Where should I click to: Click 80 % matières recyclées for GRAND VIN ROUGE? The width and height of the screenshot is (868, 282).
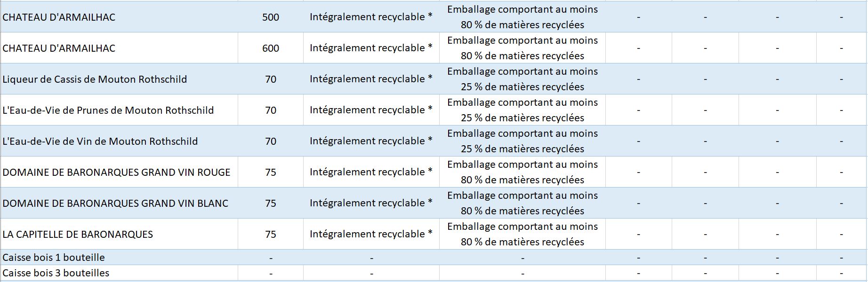click(x=522, y=172)
